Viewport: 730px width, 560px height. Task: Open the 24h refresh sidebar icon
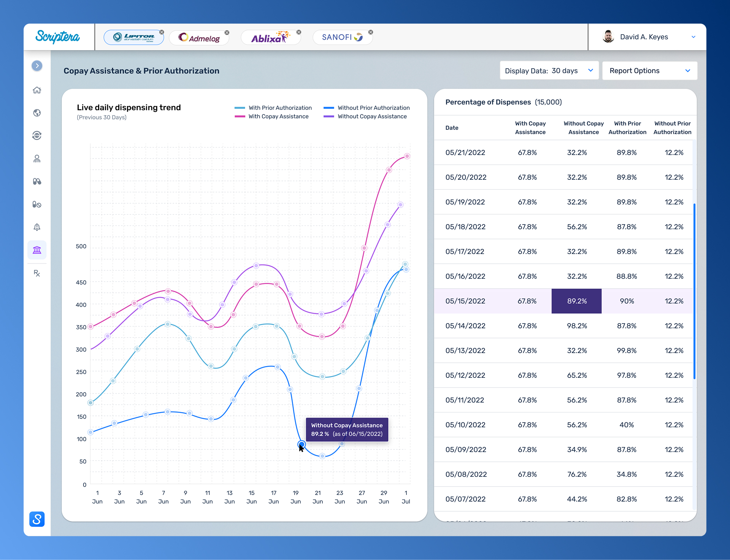(37, 135)
